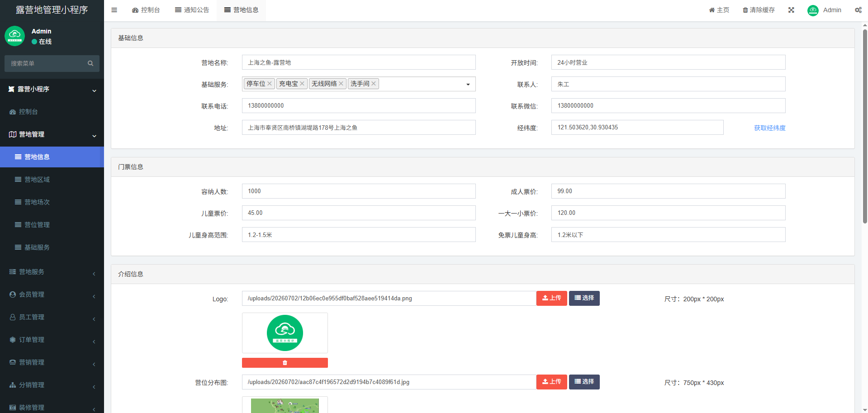Open the 基础服务 dropdown arrow
Viewport: 868px width, 413px height.
(x=468, y=84)
